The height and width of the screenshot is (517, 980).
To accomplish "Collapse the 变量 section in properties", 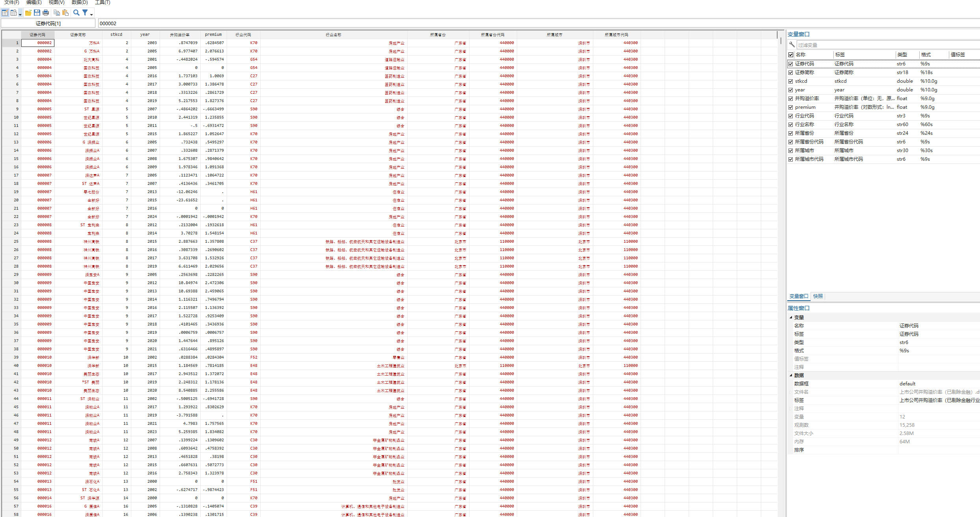I will click(791, 317).
